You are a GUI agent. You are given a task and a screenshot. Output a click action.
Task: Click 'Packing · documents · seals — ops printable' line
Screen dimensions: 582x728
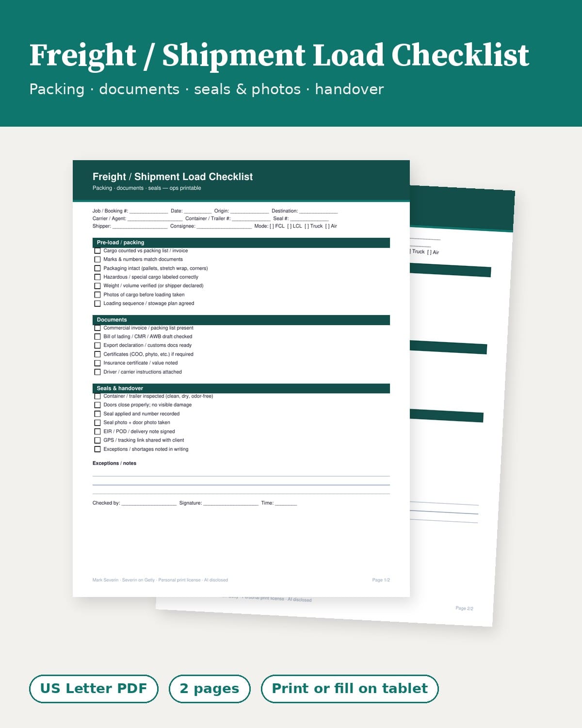click(146, 188)
